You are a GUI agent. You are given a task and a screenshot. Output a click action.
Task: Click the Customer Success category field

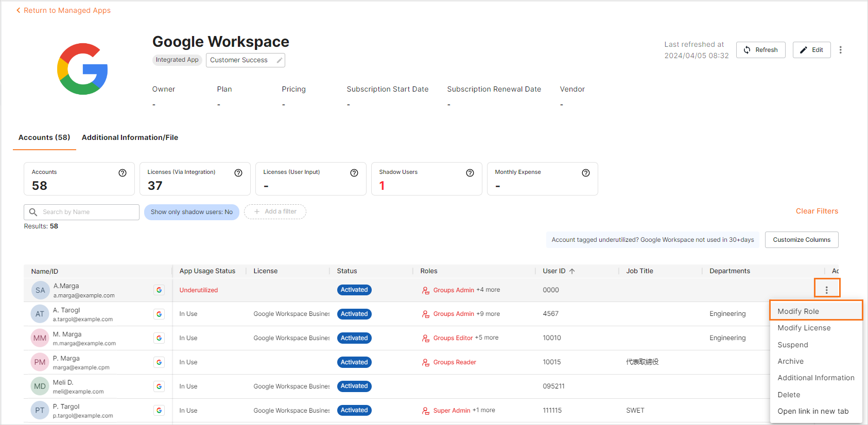246,60
